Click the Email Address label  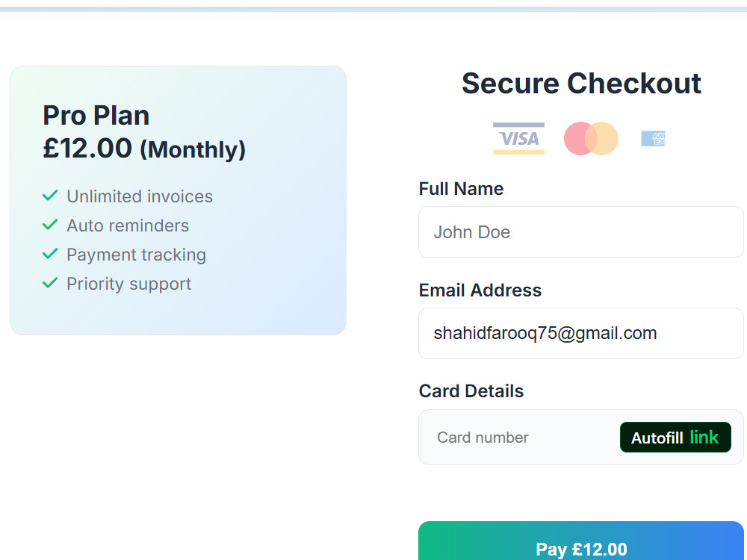pos(480,290)
